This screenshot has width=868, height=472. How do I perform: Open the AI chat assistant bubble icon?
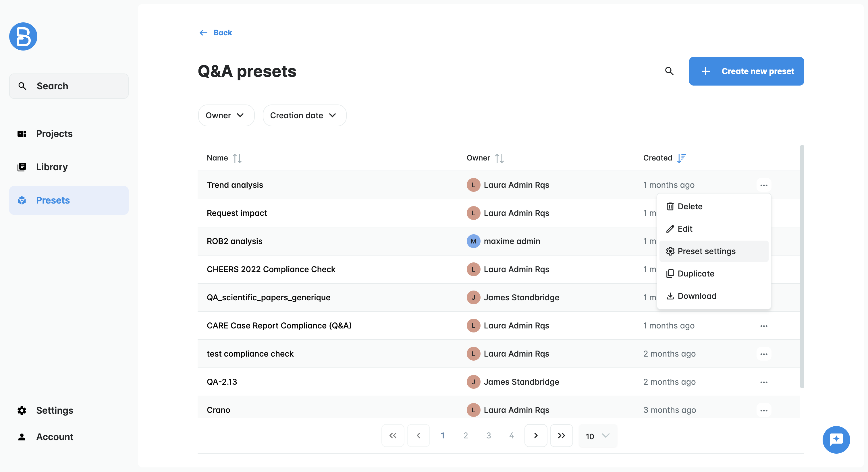(x=836, y=439)
